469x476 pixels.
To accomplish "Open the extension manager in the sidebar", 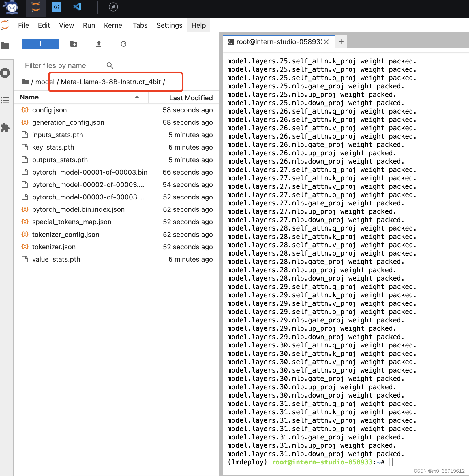I will click(5, 128).
